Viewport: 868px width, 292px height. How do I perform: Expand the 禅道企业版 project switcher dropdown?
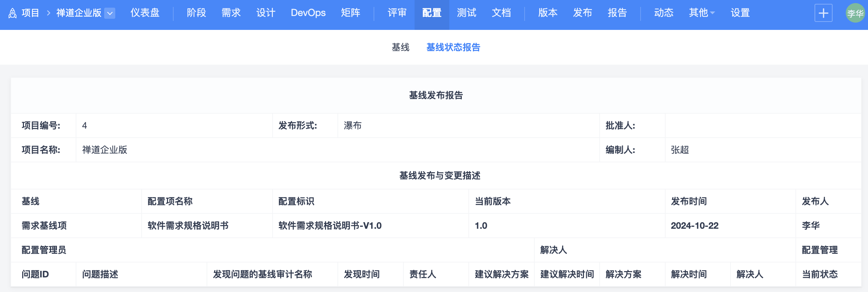click(x=110, y=13)
